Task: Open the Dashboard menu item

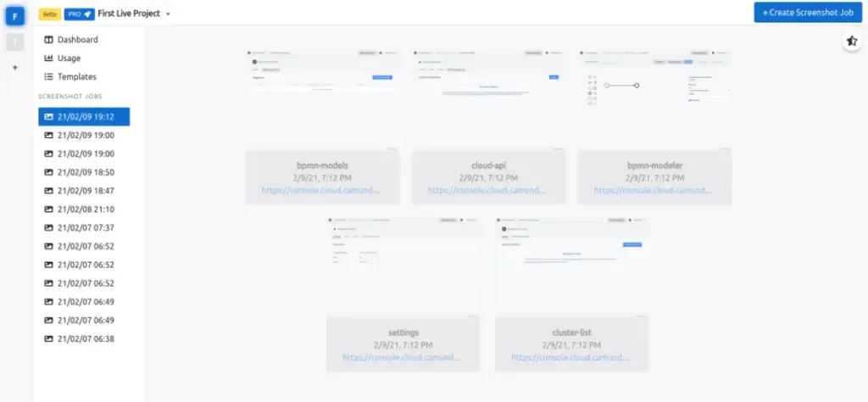Action: coord(77,40)
